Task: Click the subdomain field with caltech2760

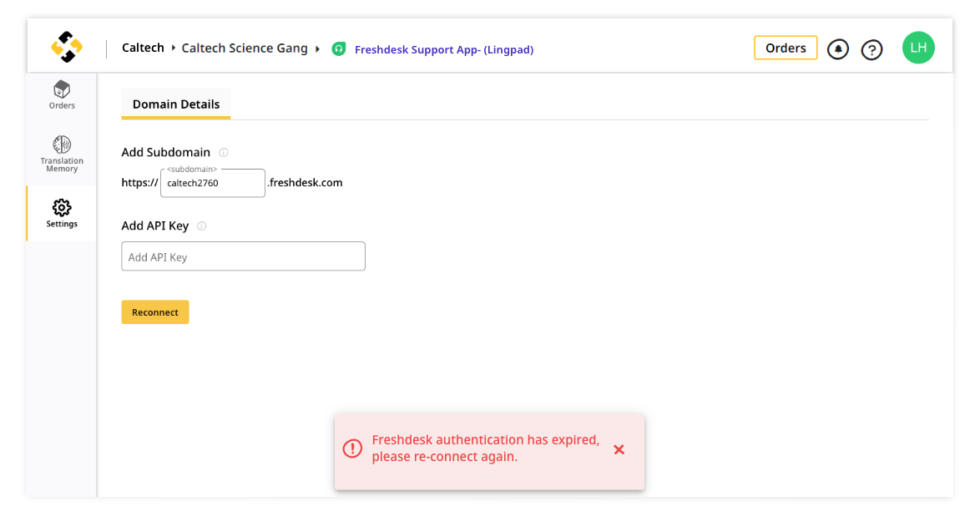Action: pos(213,183)
